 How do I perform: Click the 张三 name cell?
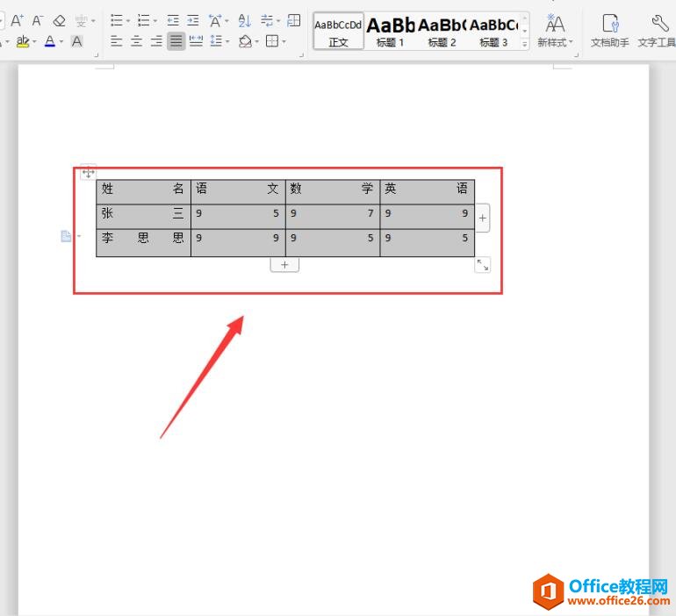[x=144, y=217]
